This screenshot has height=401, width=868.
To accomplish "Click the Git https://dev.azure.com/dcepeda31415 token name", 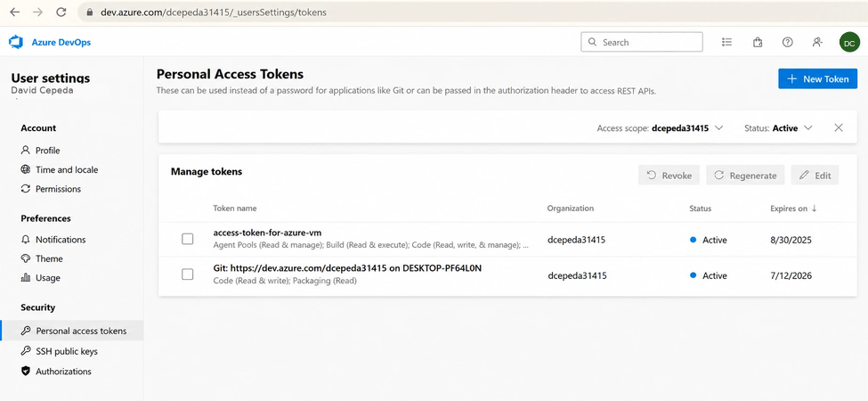I will click(x=347, y=268).
